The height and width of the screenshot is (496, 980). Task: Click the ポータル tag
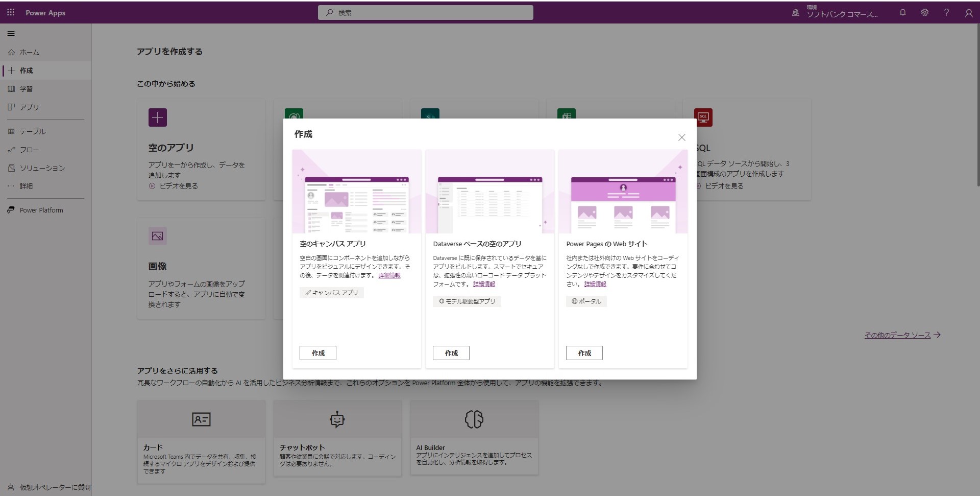tap(586, 301)
